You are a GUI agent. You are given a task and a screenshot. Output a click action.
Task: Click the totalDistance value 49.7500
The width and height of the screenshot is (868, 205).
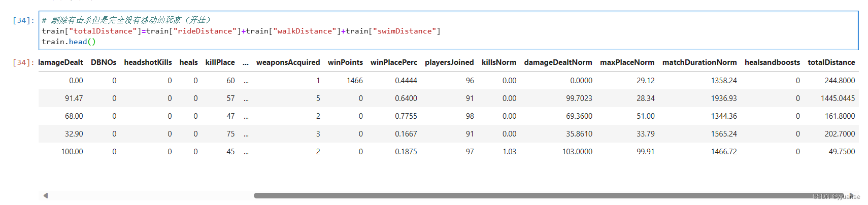point(842,152)
